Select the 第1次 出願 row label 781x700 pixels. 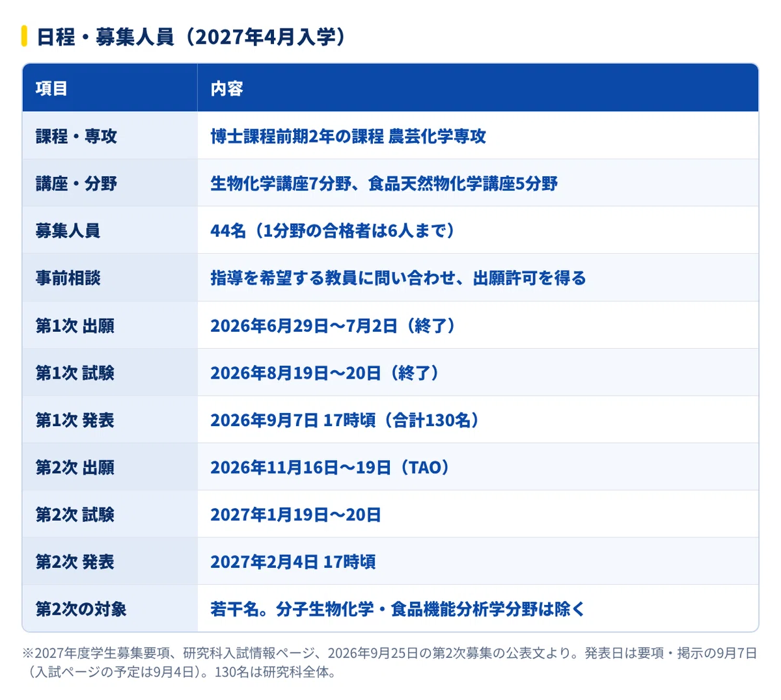pyautogui.click(x=75, y=325)
